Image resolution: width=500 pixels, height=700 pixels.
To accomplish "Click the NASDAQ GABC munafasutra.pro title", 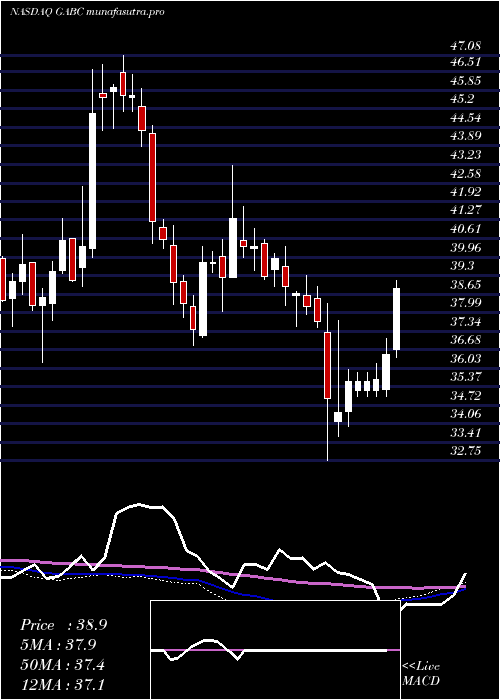I will (87, 12).
